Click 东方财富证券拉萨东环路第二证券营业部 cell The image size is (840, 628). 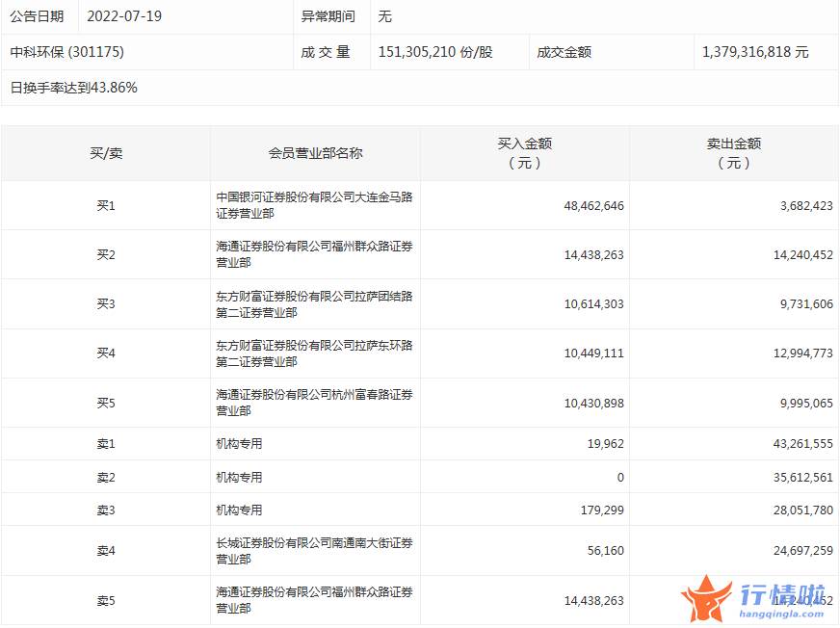[314, 353]
